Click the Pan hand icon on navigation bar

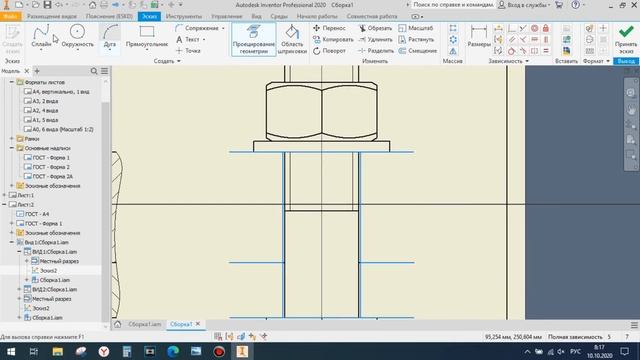(631, 110)
